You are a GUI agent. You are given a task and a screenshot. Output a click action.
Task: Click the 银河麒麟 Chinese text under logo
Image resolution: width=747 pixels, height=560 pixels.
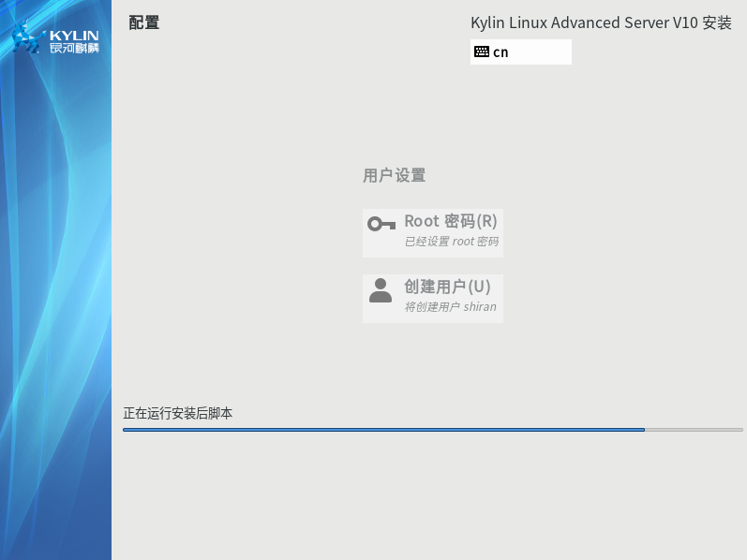(74, 49)
